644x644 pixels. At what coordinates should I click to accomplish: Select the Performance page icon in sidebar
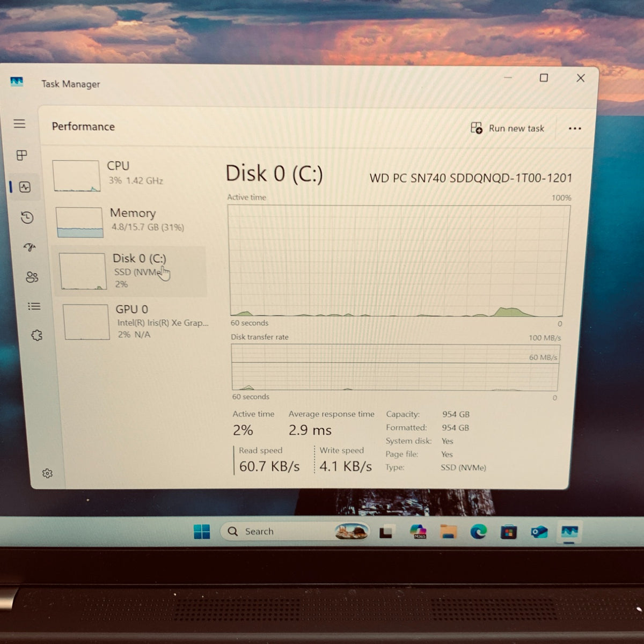(25, 187)
